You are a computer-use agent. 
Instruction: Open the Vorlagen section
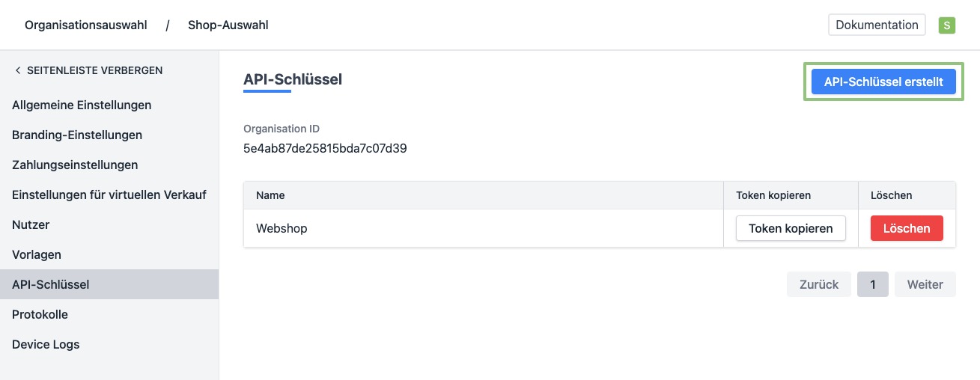pyautogui.click(x=37, y=254)
